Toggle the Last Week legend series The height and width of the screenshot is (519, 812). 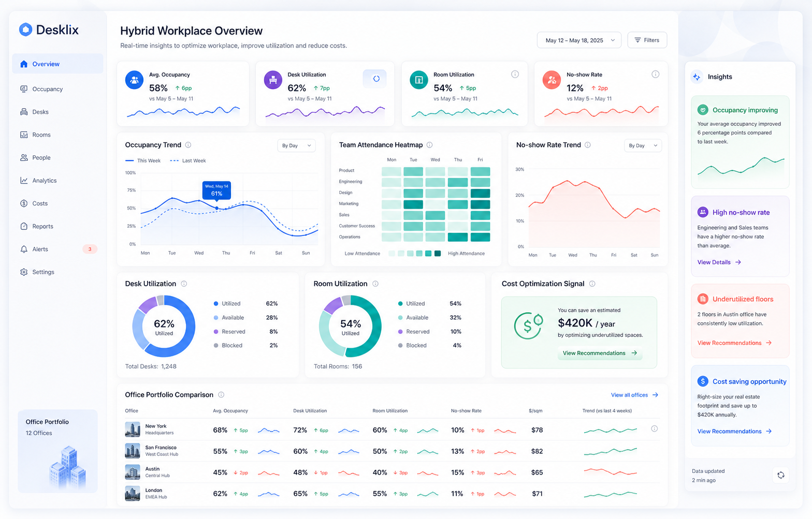point(188,161)
